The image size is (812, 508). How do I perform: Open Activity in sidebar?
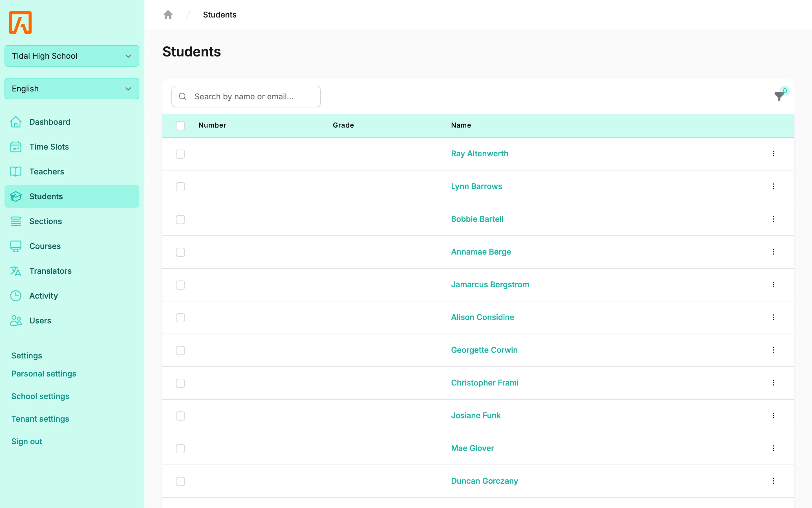coord(72,296)
